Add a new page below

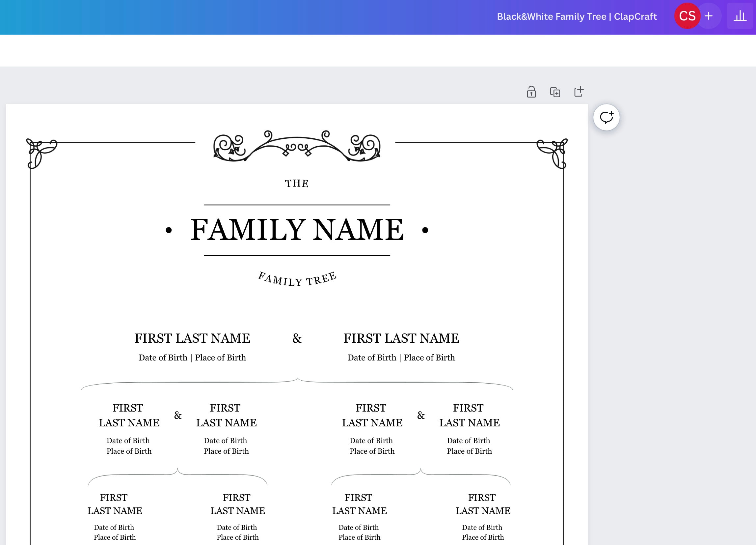579,92
